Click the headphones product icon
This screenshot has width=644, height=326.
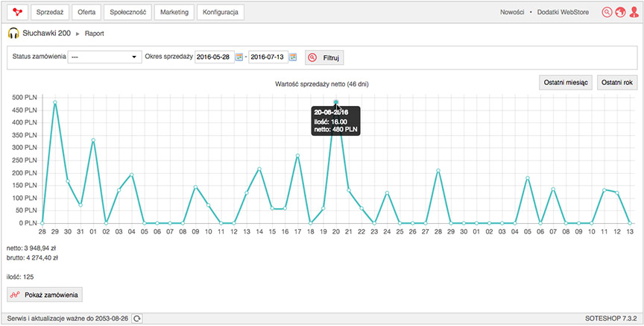point(13,34)
